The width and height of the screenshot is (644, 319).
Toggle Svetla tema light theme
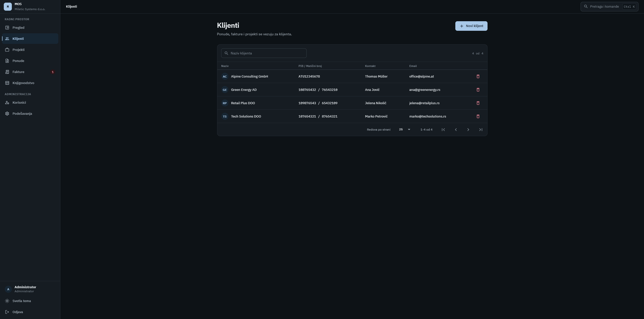(30, 301)
